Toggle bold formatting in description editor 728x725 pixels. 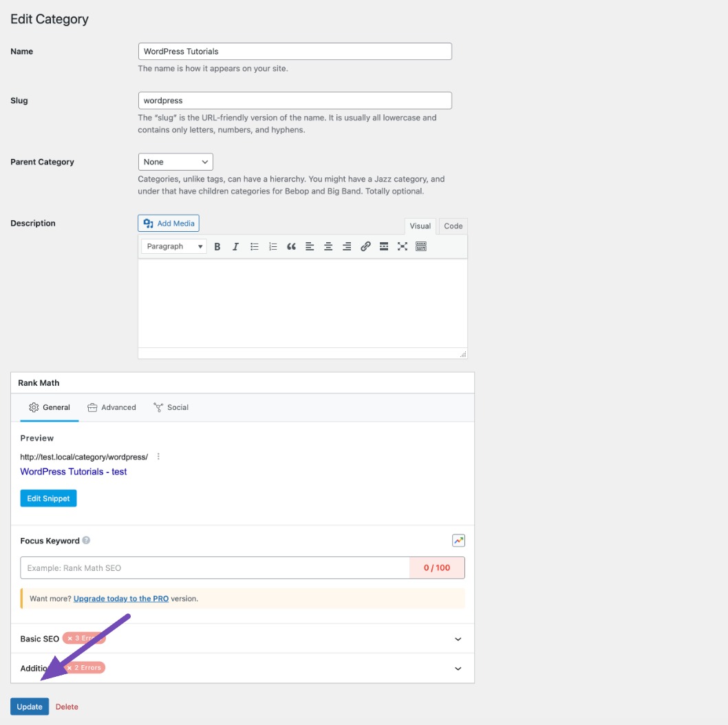217,246
